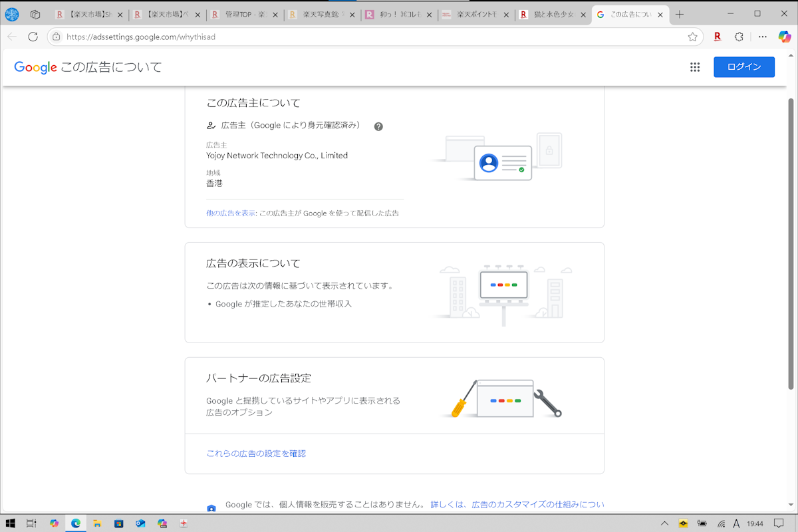The height and width of the screenshot is (532, 798).
Task: Switch to the 管理TOP tab
Action: pyautogui.click(x=243, y=14)
